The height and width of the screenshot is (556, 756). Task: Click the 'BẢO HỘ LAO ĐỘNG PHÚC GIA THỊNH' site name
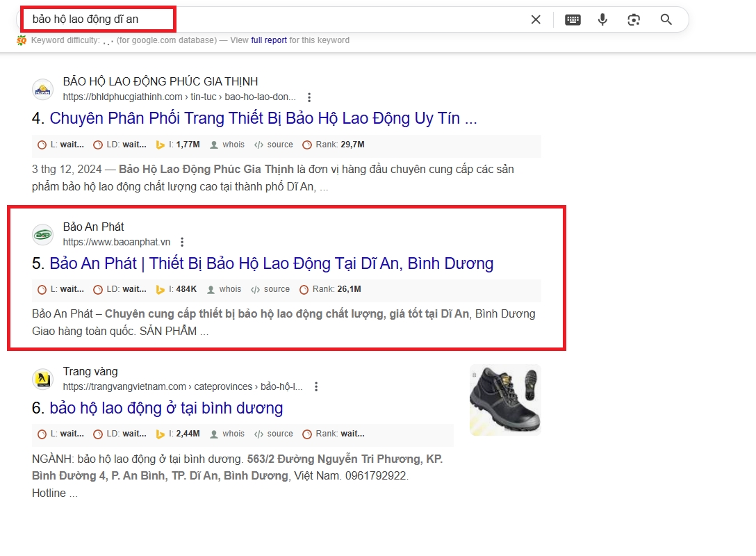point(161,81)
